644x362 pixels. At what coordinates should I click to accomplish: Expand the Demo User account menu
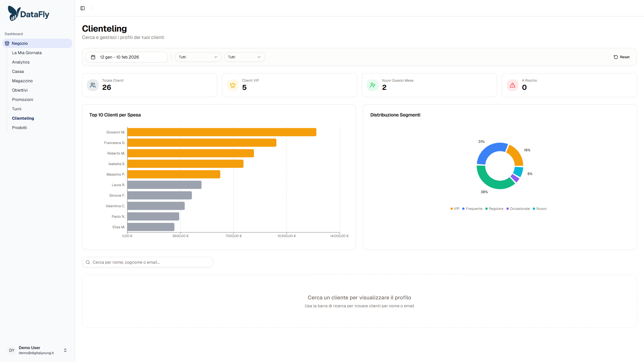coord(65,350)
